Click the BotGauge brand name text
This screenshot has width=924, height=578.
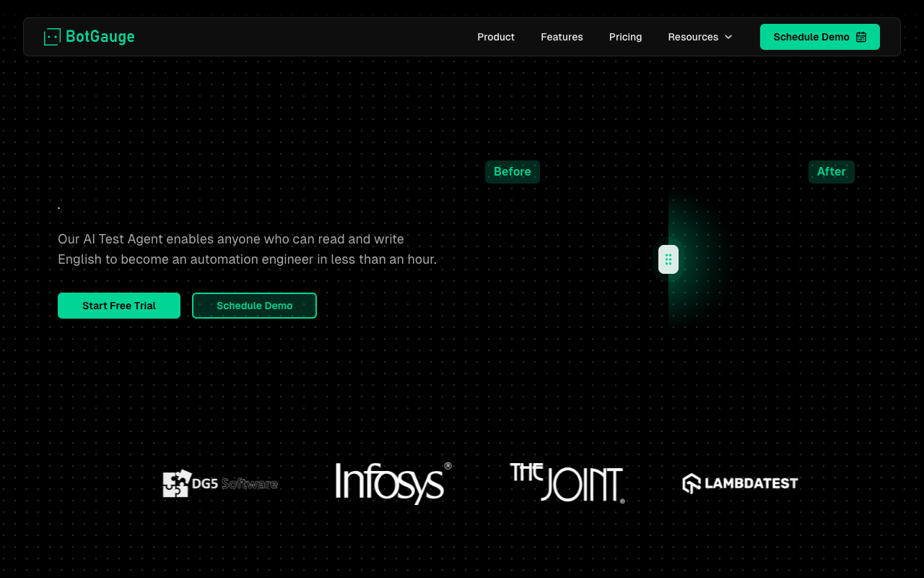100,37
